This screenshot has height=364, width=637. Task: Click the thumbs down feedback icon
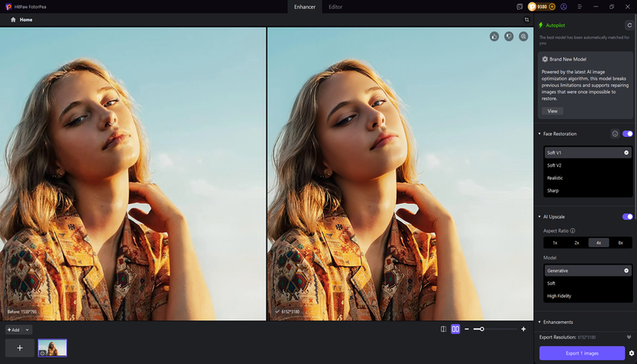509,36
